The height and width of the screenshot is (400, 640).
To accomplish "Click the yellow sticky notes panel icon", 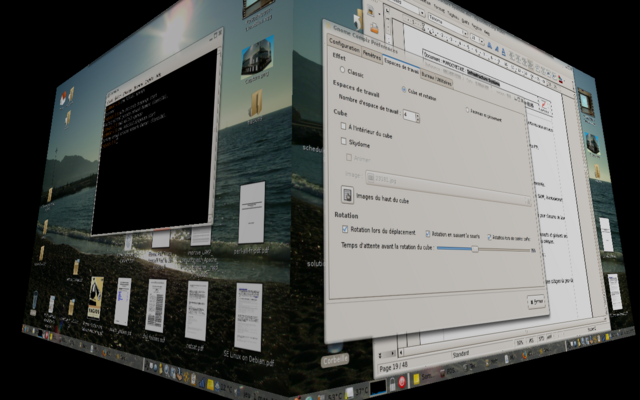I will point(416,379).
